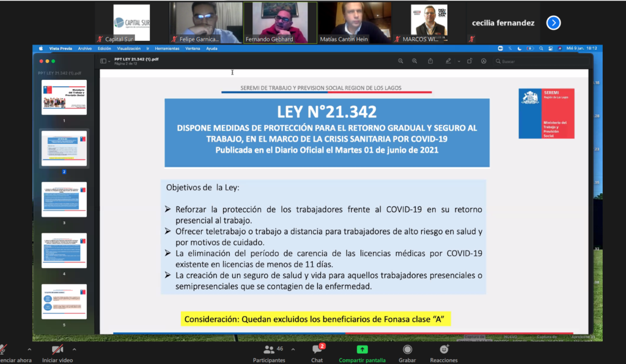
Task: Zoom in on the PDF document
Action: point(414,61)
